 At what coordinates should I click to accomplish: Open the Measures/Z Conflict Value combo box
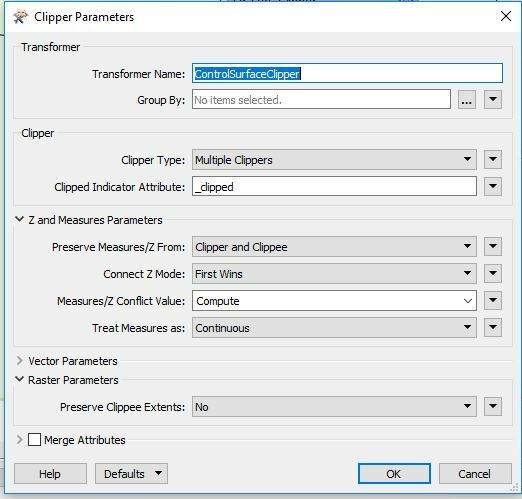point(334,301)
